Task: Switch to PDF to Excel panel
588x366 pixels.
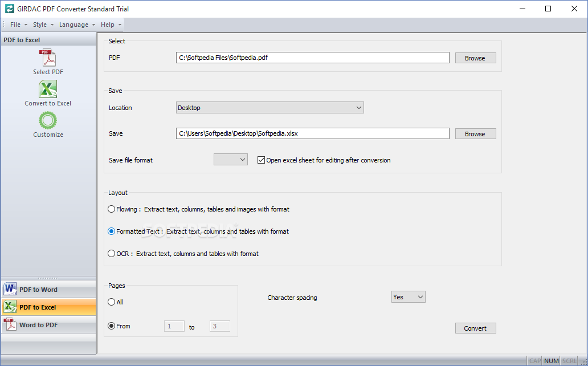Action: [48, 307]
